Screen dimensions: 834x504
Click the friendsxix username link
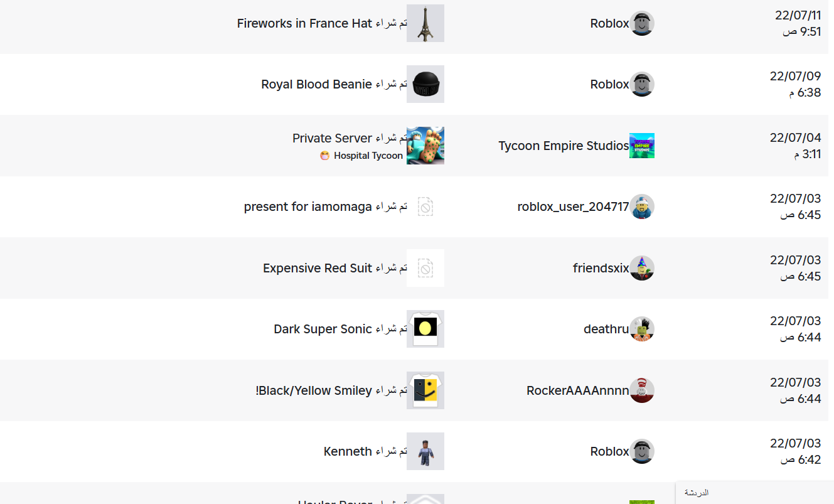[600, 268]
